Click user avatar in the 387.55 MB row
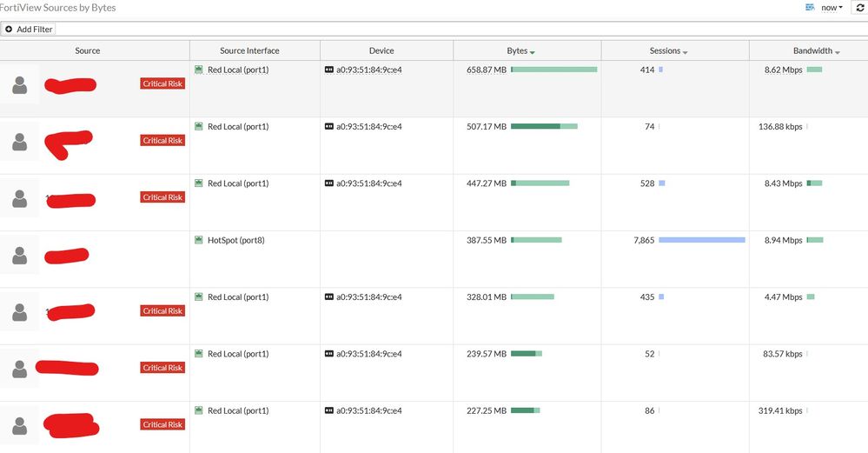 pos(20,256)
